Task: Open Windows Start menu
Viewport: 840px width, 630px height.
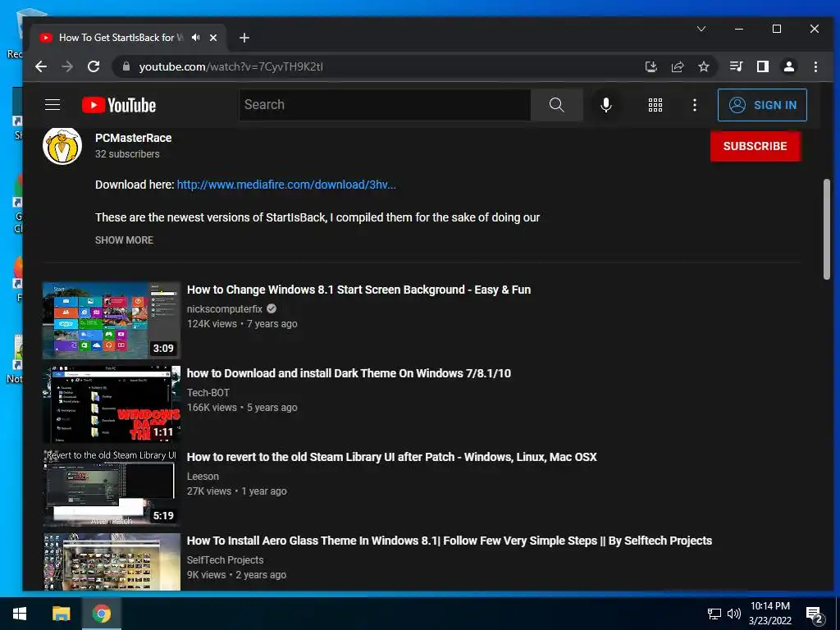Action: pyautogui.click(x=20, y=614)
